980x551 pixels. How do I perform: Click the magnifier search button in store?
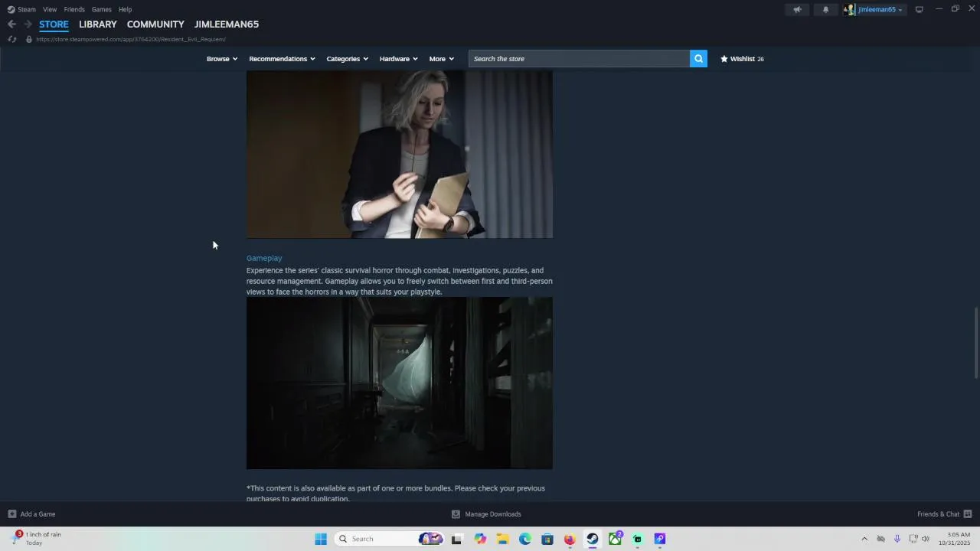698,59
